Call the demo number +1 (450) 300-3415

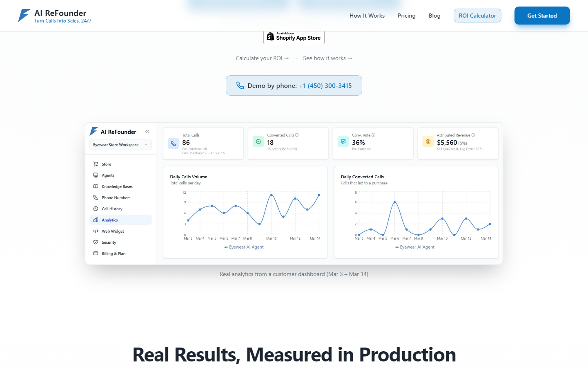tap(325, 85)
